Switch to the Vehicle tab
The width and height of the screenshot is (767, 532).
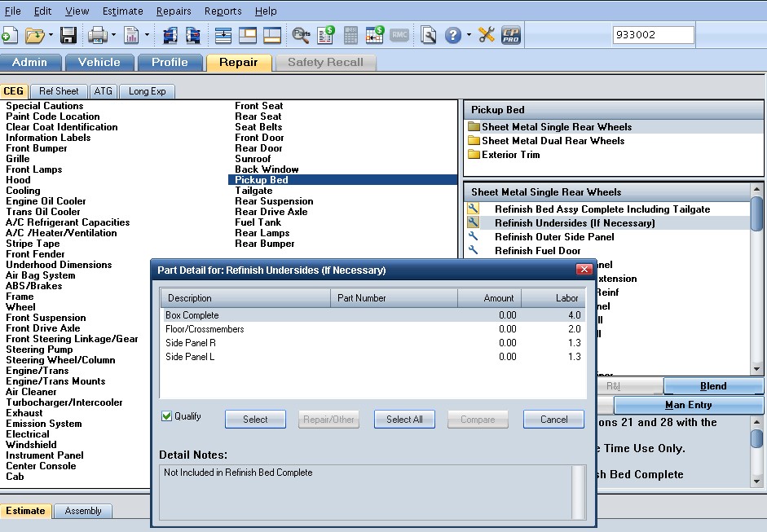point(99,63)
